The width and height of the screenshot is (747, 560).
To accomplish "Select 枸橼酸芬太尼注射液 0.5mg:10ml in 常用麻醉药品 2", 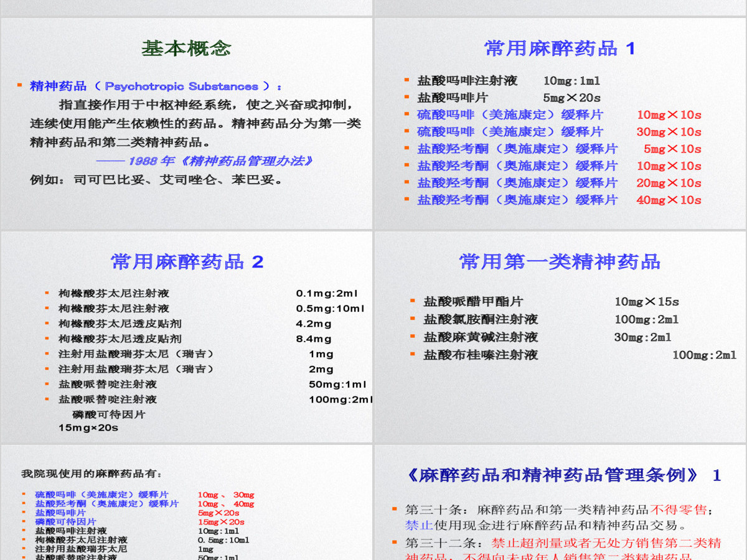I will 212,309.
